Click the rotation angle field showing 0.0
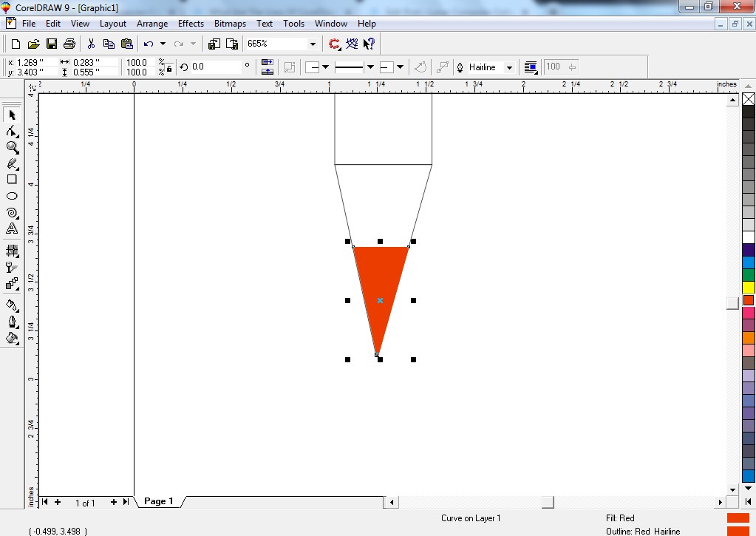Image resolution: width=756 pixels, height=536 pixels. point(215,67)
